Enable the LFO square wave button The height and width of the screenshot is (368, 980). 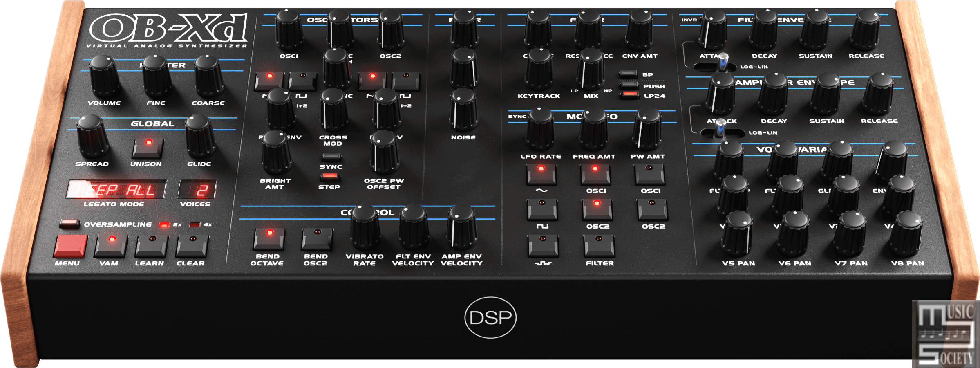(x=542, y=209)
